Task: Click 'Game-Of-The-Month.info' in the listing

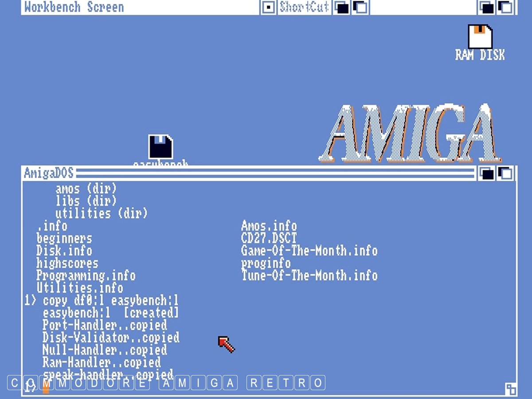Action: coord(309,251)
